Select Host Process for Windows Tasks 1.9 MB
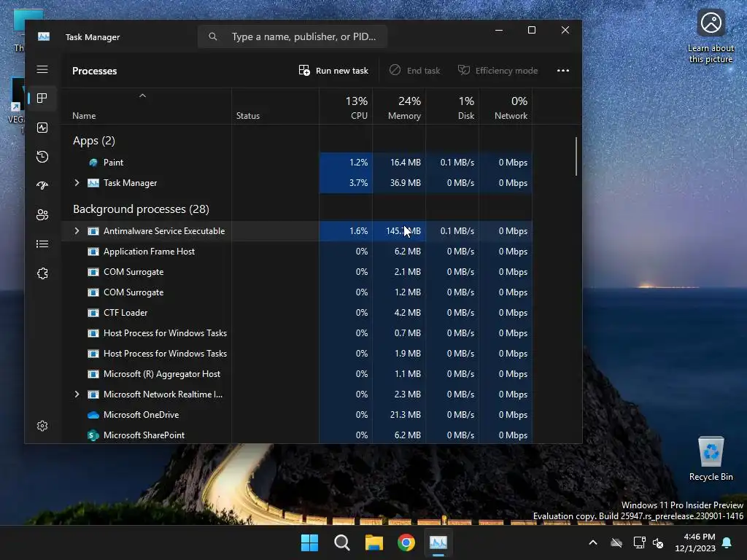The width and height of the screenshot is (747, 560). click(297, 354)
